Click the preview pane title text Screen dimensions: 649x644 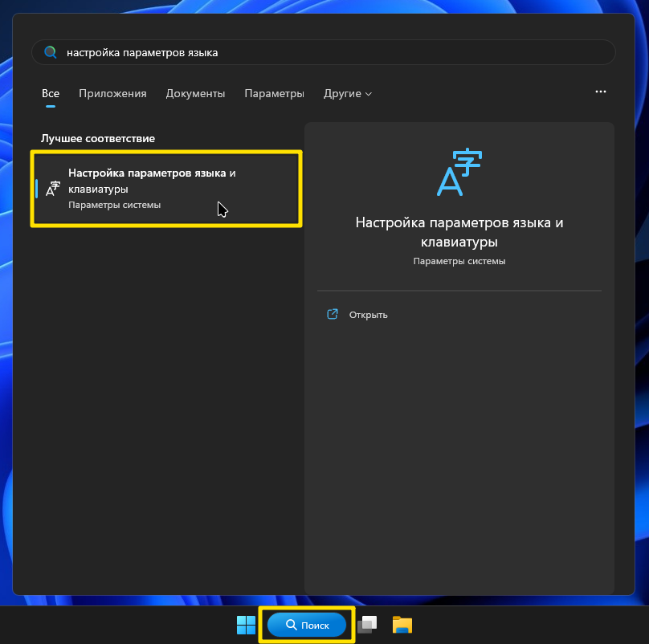(x=459, y=231)
